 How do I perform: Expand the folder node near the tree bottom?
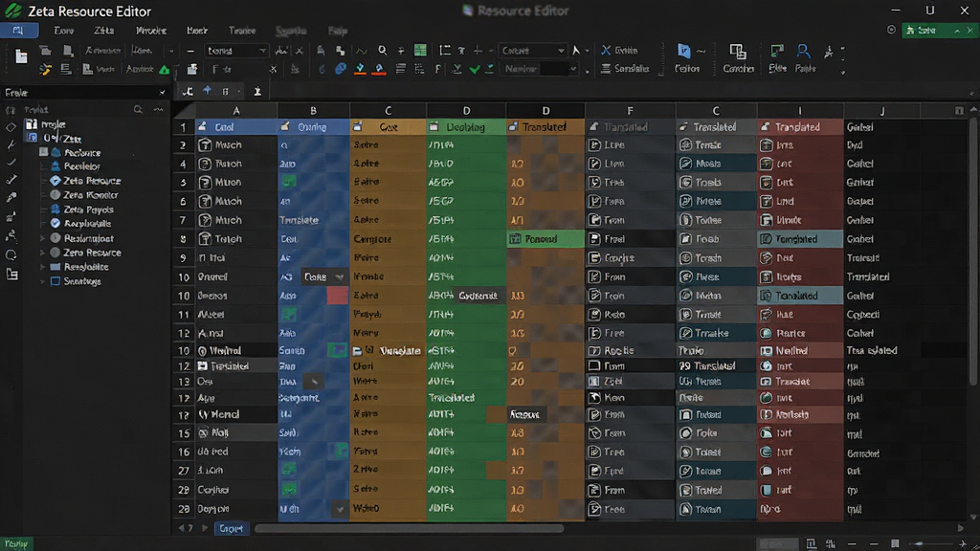click(x=42, y=268)
